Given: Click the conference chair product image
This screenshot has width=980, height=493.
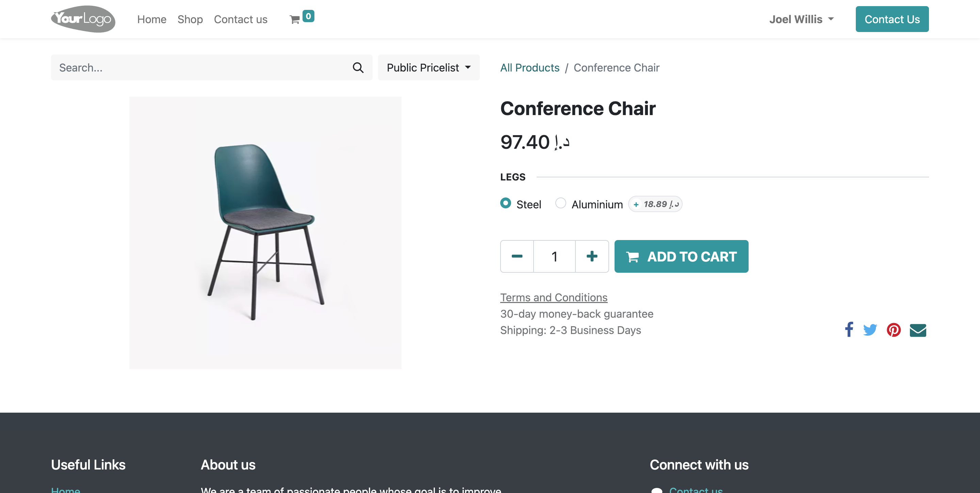Looking at the screenshot, I should click(x=265, y=233).
